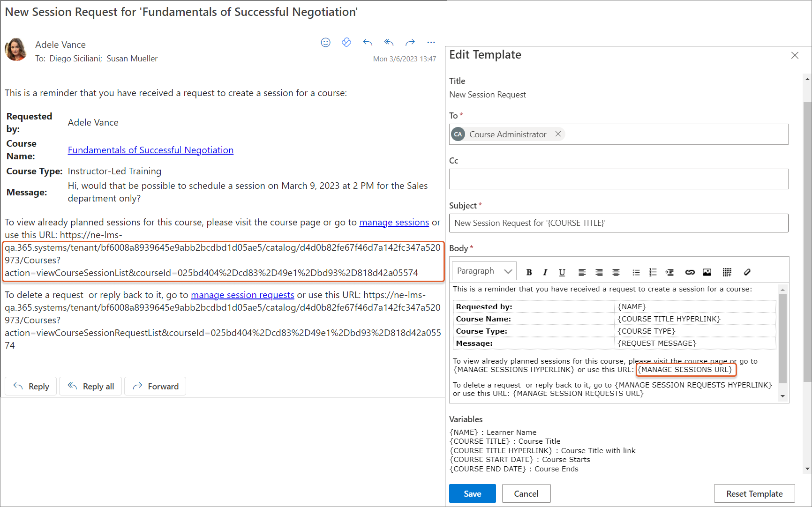
Task: Remove Course Administrator from To field
Action: (x=558, y=134)
